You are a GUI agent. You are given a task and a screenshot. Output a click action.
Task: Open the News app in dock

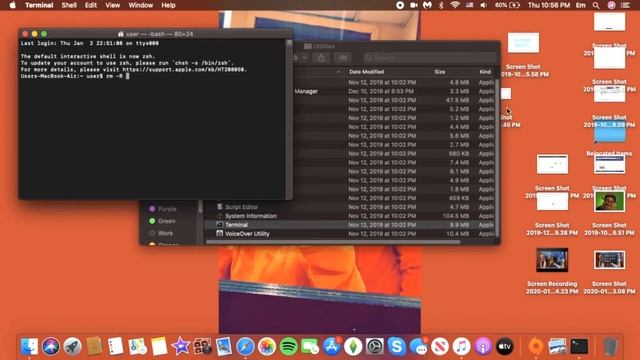click(440, 347)
